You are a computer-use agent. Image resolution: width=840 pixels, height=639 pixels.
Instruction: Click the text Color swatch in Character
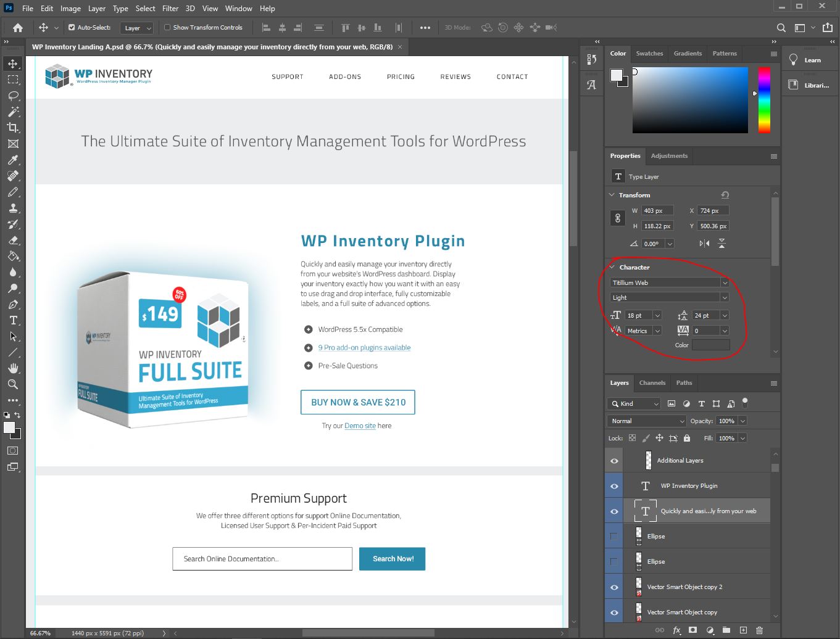(x=710, y=345)
